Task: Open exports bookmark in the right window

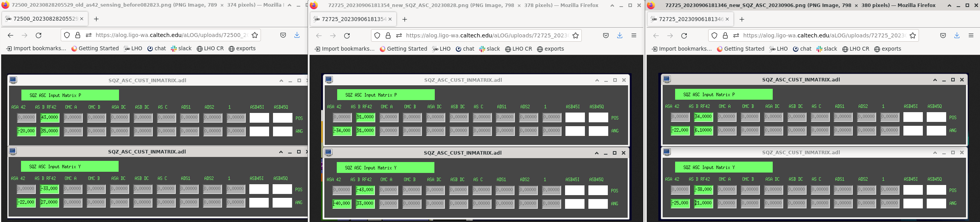Action: tap(887, 49)
